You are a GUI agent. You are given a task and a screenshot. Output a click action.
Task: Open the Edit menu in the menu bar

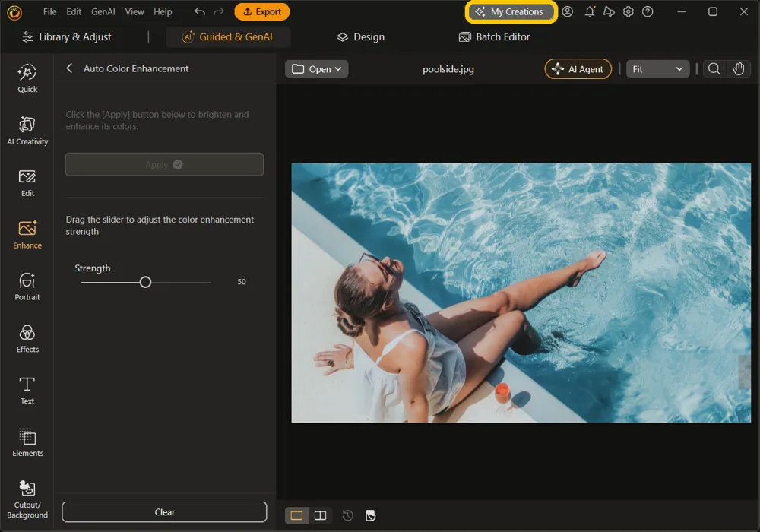(74, 11)
